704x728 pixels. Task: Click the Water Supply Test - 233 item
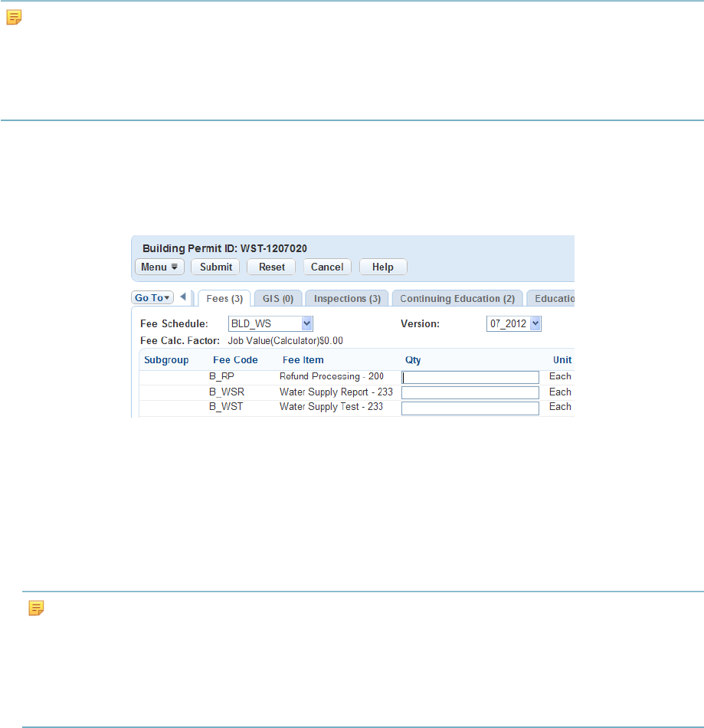coord(331,407)
